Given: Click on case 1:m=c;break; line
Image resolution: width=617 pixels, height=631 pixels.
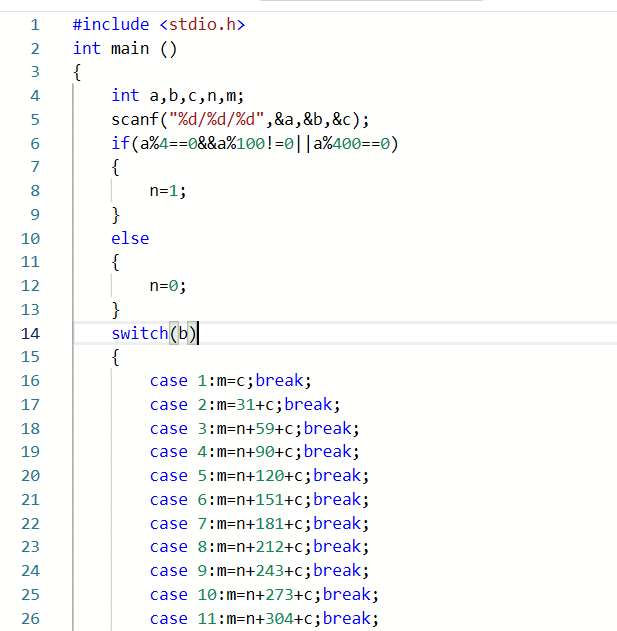Looking at the screenshot, I should [x=231, y=381].
